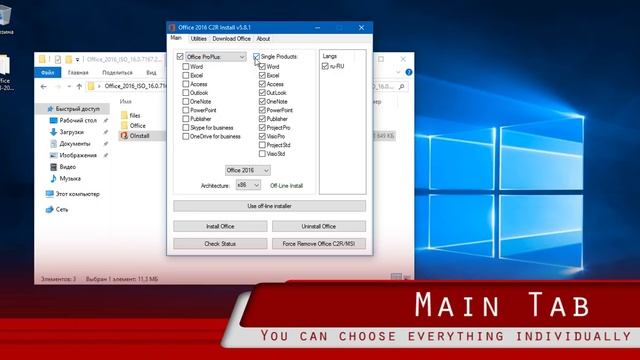Click the Explorer search magnifier icon

pos(402,87)
